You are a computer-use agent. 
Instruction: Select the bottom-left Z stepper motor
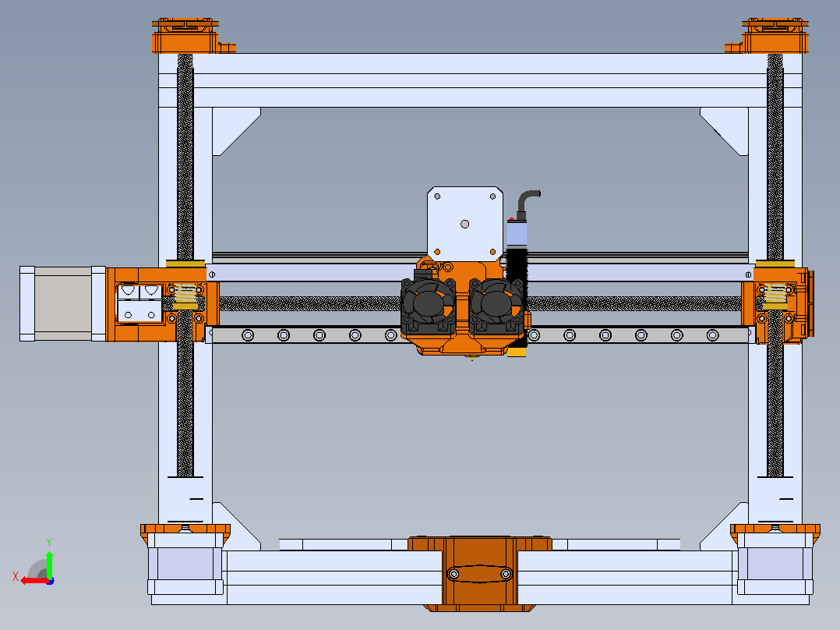(185, 564)
